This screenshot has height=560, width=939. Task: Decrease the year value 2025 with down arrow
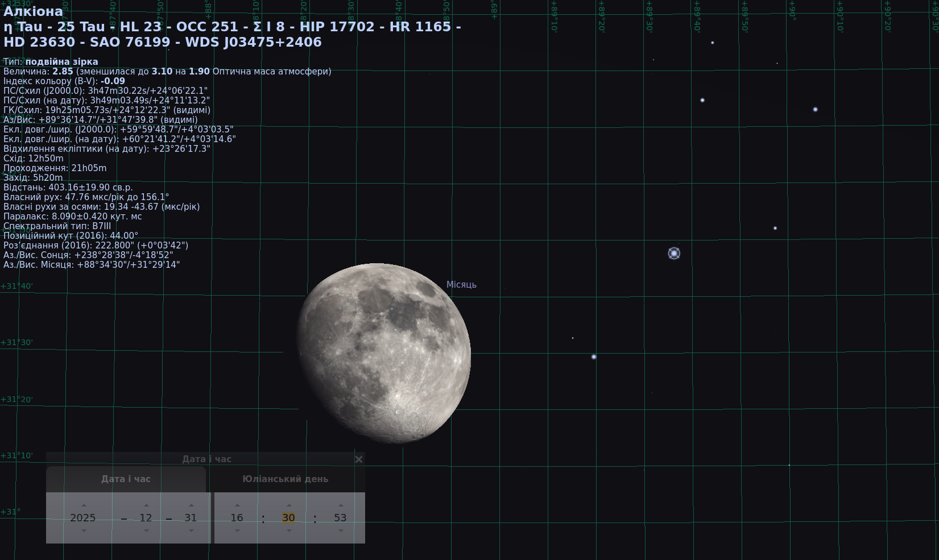pos(84,530)
